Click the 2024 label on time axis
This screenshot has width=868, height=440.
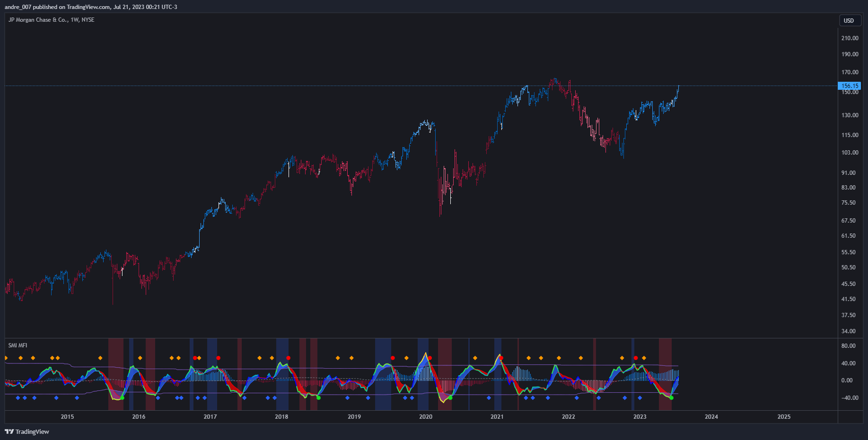pos(711,416)
